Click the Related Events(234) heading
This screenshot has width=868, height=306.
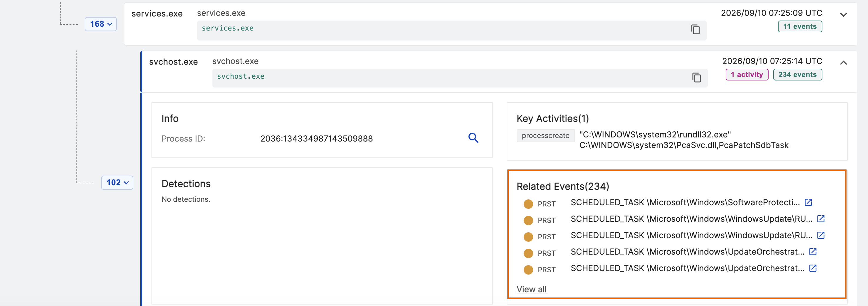(563, 186)
